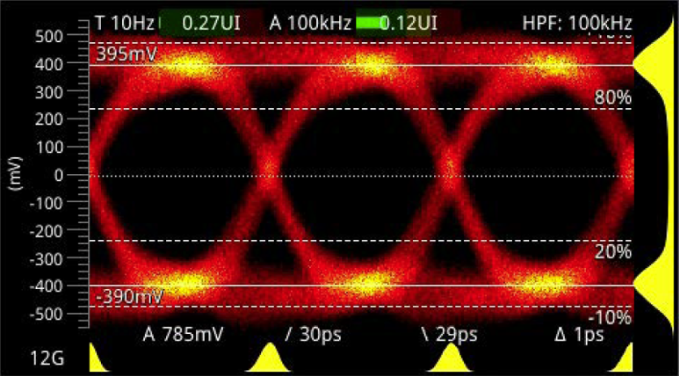Click the 0 mV center axis label

coord(68,175)
